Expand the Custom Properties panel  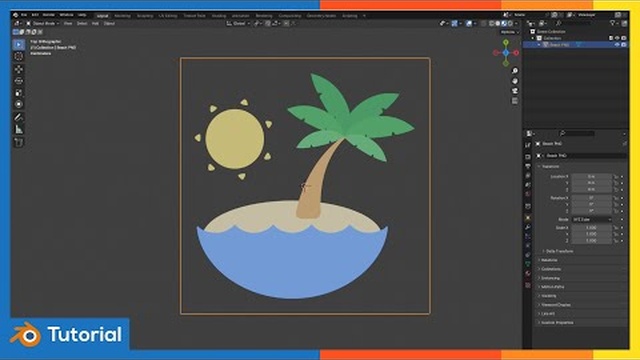point(556,322)
